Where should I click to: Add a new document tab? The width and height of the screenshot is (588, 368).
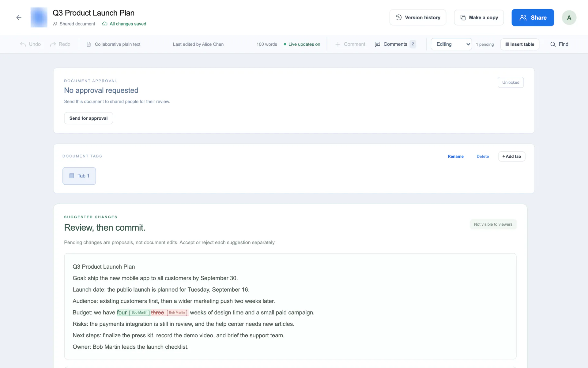pyautogui.click(x=511, y=156)
